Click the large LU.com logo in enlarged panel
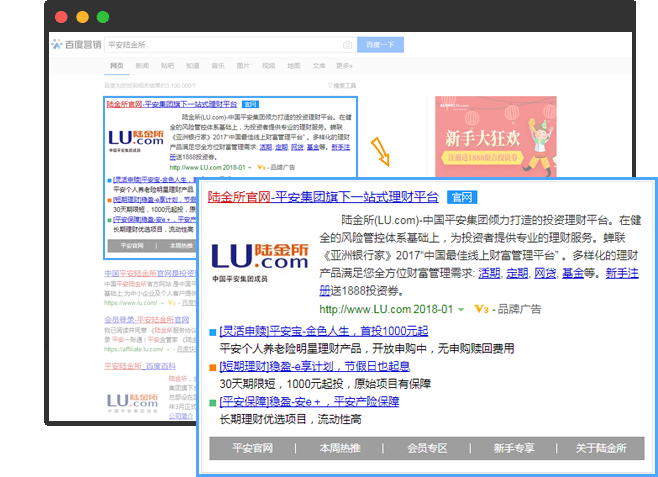658x477 pixels. click(260, 262)
